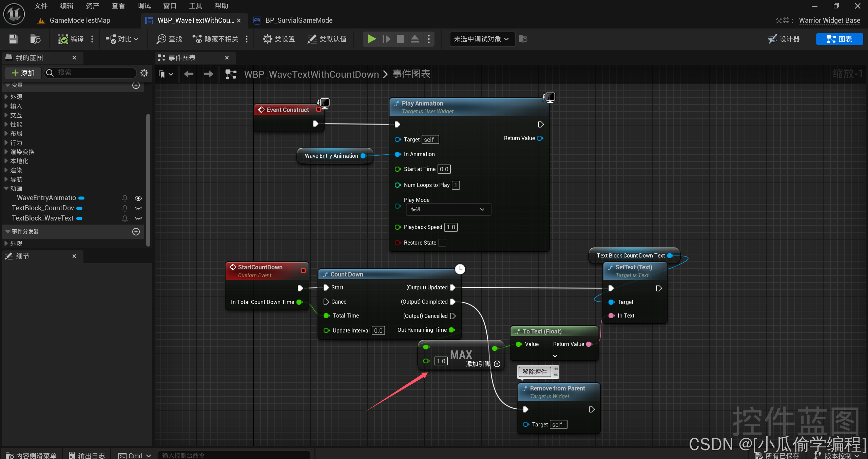
Task: Open the debug object dropdown
Action: (481, 39)
